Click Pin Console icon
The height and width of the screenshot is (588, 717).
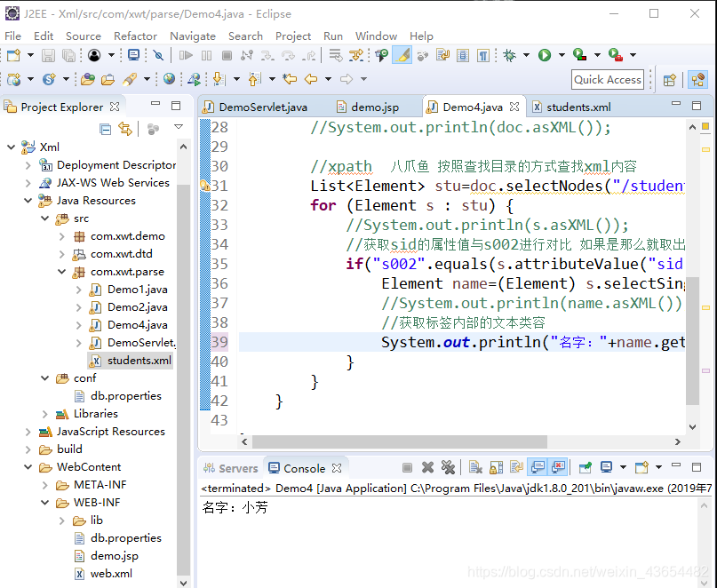click(585, 467)
